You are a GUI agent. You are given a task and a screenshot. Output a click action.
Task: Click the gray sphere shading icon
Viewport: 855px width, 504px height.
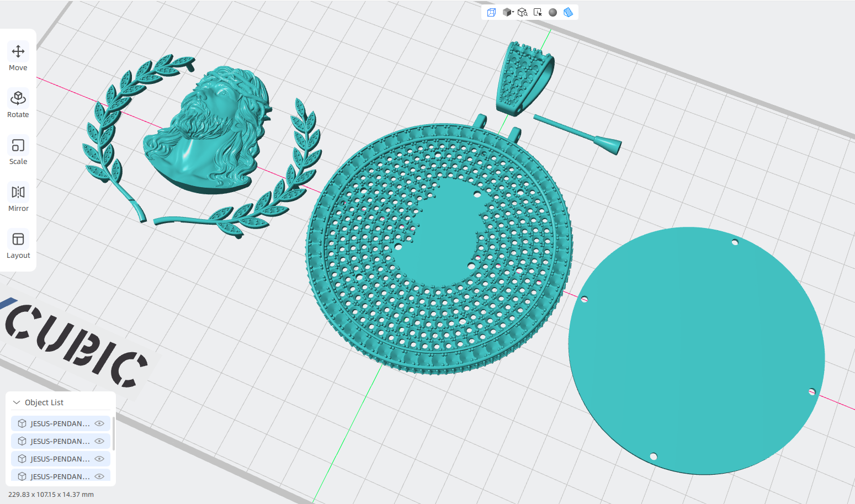tap(553, 12)
